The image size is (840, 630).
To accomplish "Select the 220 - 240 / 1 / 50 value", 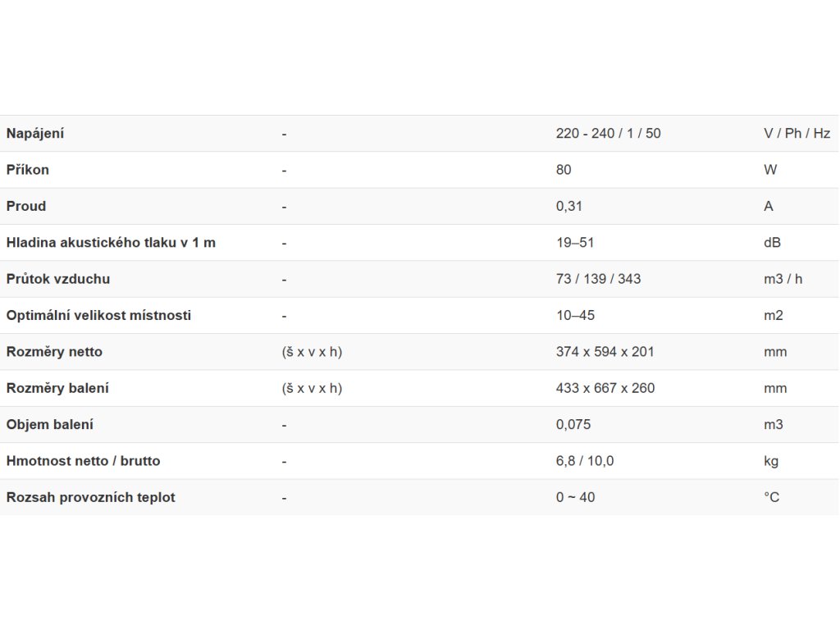I will pos(608,134).
